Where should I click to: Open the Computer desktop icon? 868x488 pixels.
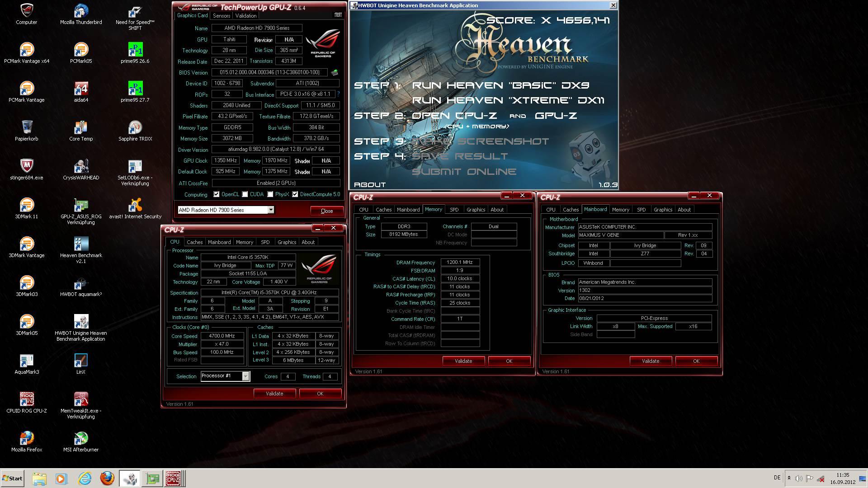(27, 14)
